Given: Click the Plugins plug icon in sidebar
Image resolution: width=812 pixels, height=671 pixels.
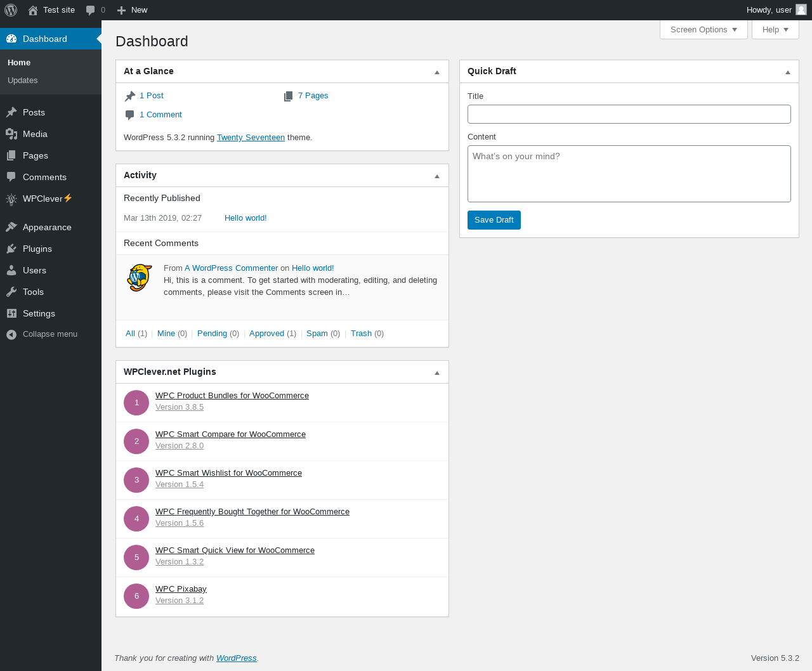Looking at the screenshot, I should point(11,249).
